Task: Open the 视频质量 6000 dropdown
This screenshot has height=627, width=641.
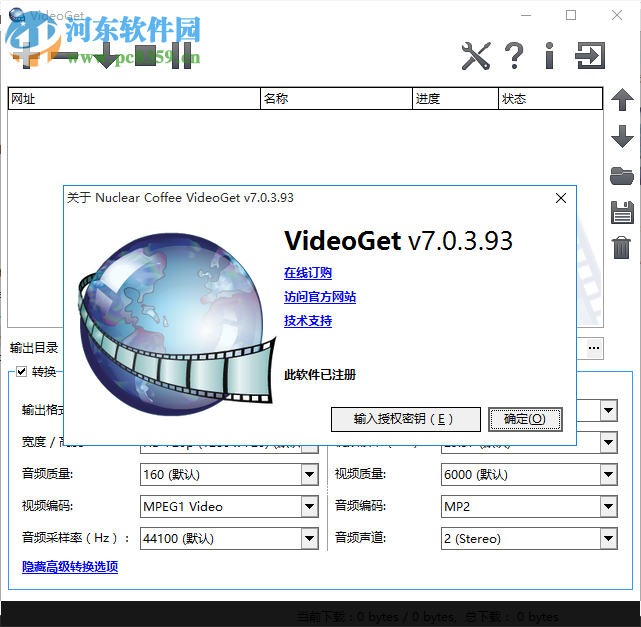Action: (x=529, y=475)
